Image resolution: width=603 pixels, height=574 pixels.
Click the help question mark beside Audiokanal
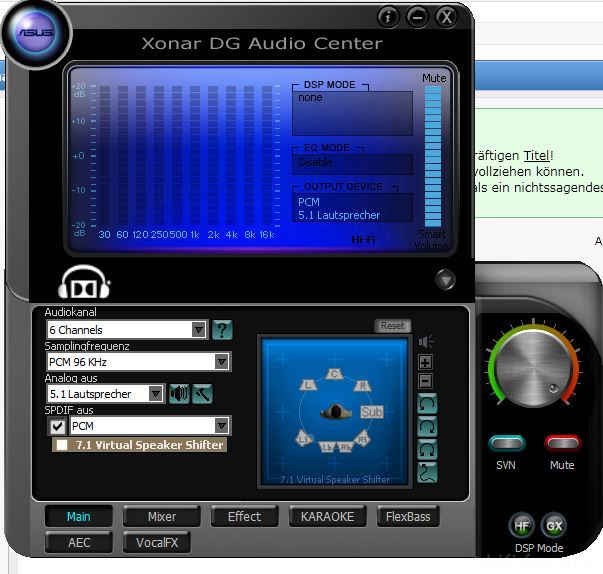tap(222, 330)
